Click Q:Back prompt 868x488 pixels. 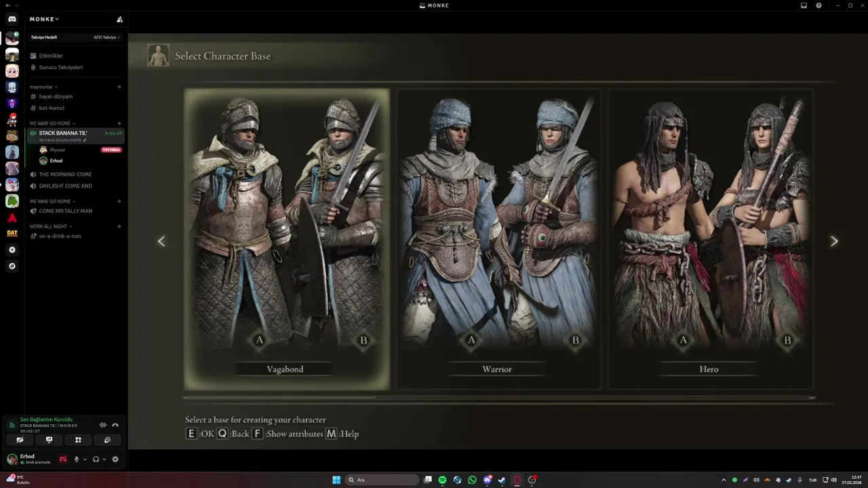coord(233,434)
